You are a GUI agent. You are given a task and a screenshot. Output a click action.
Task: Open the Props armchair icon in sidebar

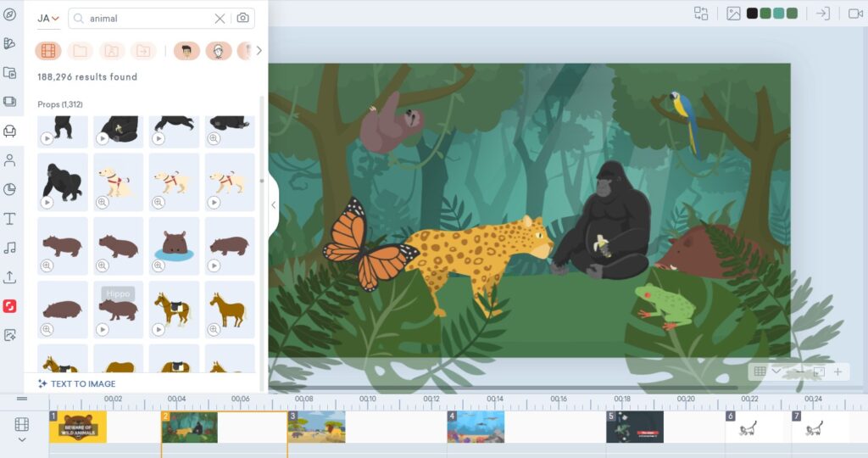tap(10, 131)
